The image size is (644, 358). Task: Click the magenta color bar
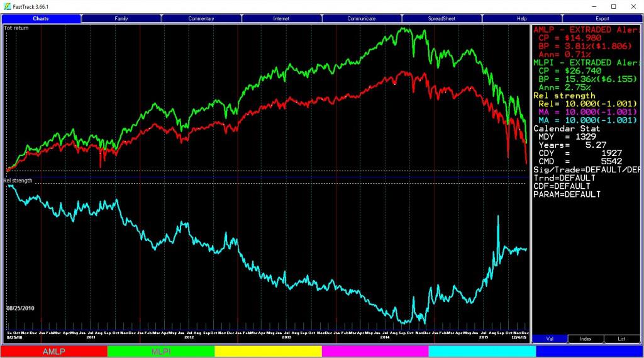(x=375, y=352)
